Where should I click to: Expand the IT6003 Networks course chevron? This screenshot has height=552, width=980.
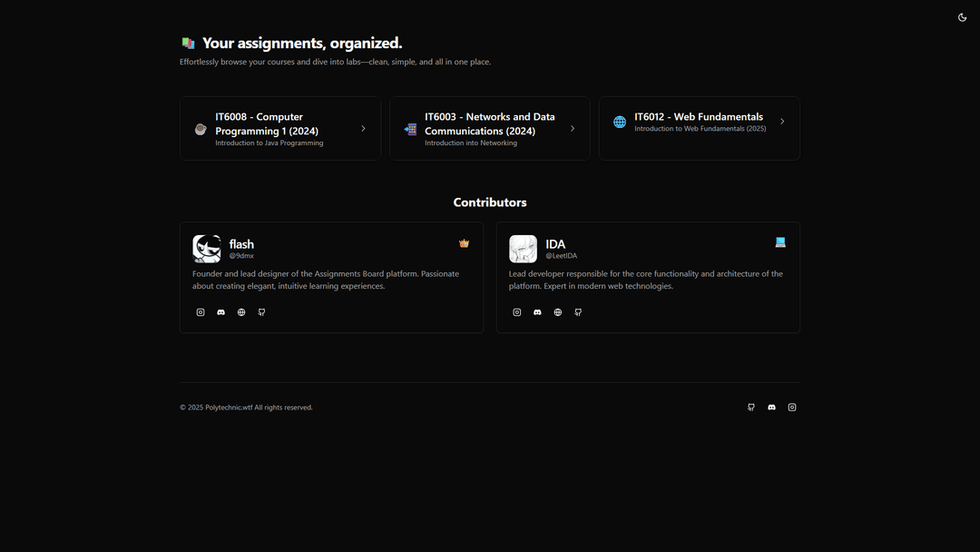(x=572, y=128)
